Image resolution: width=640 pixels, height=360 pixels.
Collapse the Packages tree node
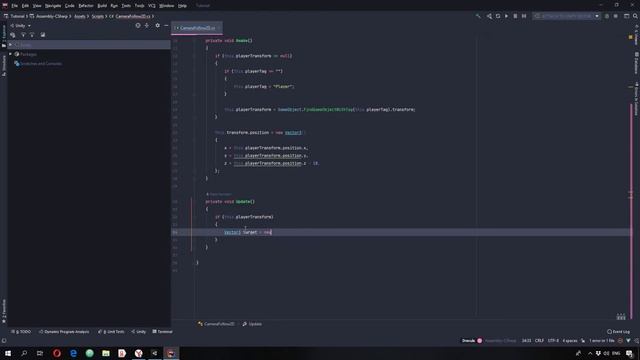11,54
